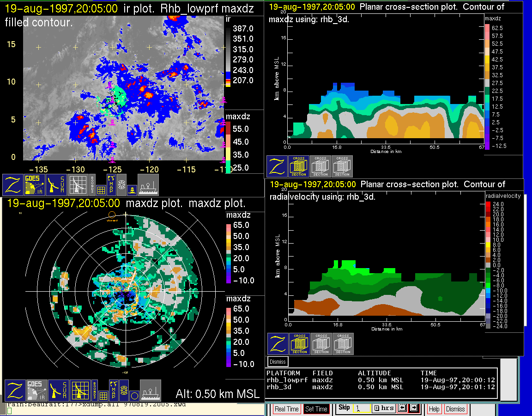Click the BOUNDS icon in the maxdz plot toolbar
The image size is (532, 416).
tap(94, 390)
